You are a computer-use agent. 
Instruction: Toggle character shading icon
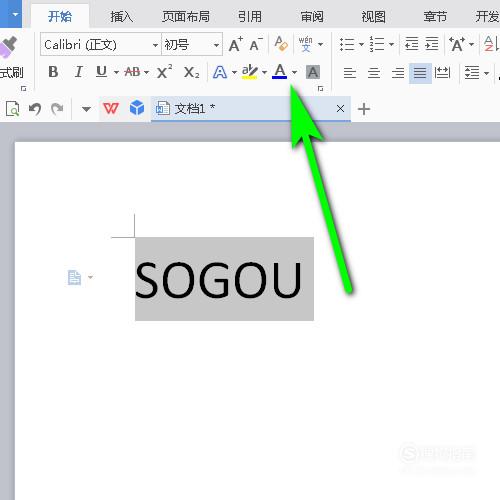313,72
